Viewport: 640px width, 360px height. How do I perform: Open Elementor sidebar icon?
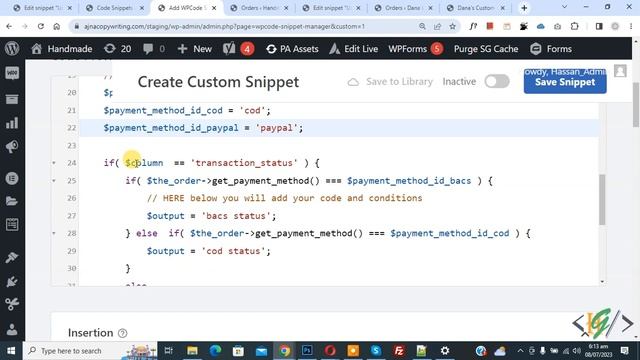tap(12, 178)
